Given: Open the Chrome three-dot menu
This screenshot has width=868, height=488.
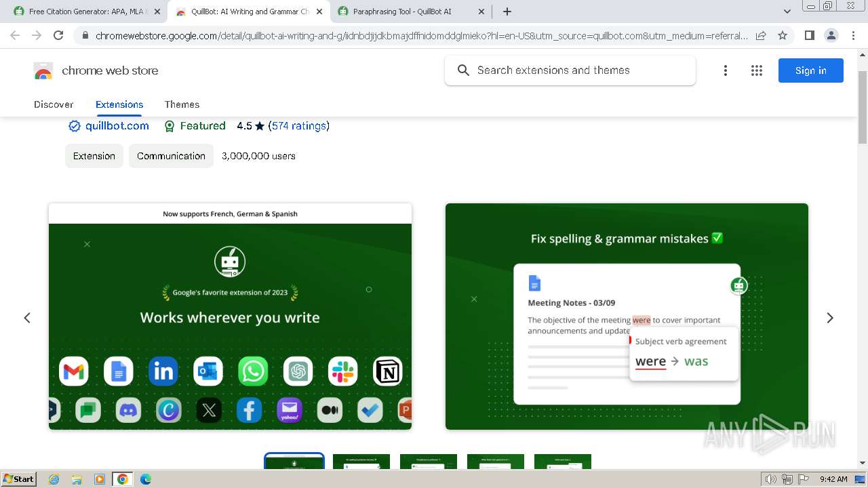Looking at the screenshot, I should 852,35.
